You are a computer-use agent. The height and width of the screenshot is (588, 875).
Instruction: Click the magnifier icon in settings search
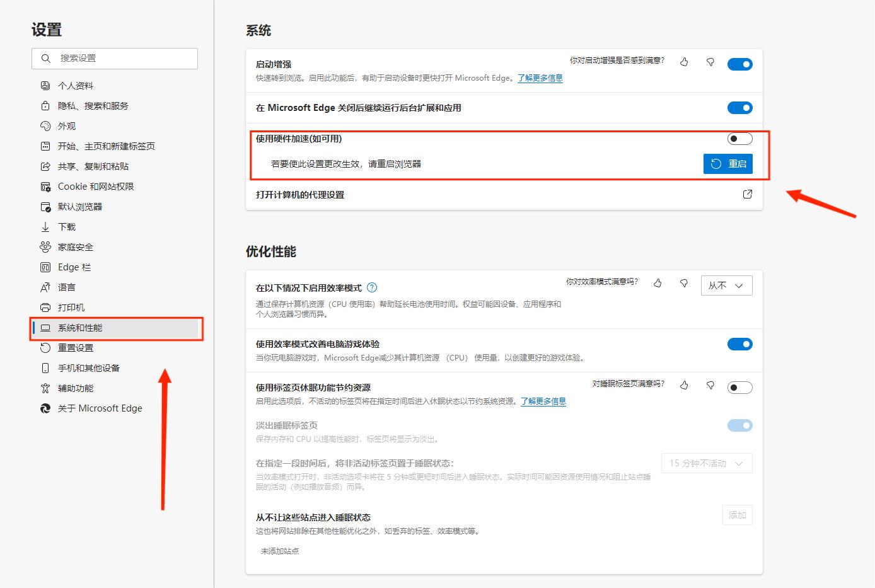point(45,58)
